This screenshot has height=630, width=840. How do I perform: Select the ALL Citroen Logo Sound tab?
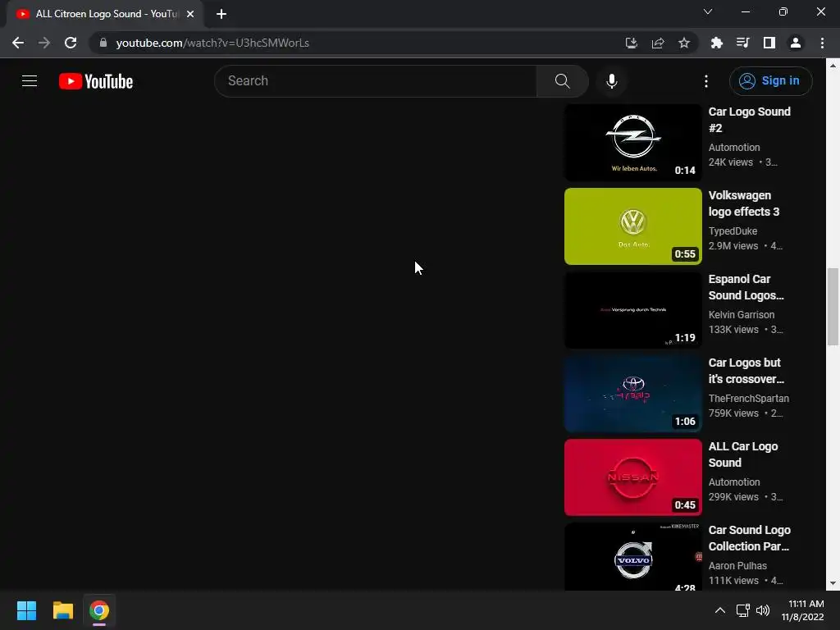tap(105, 14)
